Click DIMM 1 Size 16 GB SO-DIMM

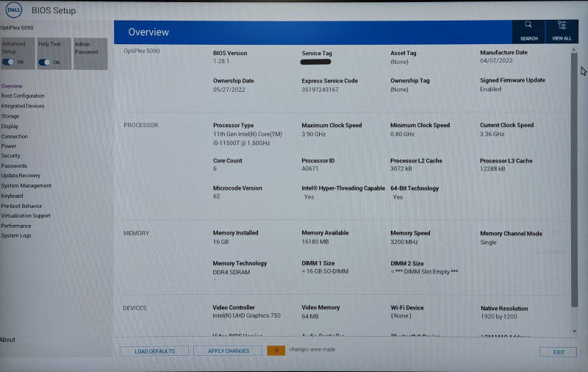(x=325, y=271)
